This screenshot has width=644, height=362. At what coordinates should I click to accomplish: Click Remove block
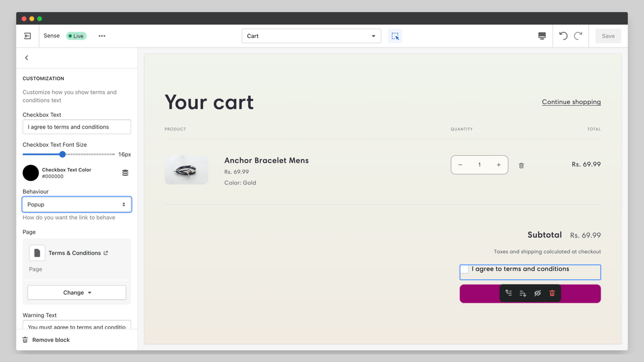point(46,340)
